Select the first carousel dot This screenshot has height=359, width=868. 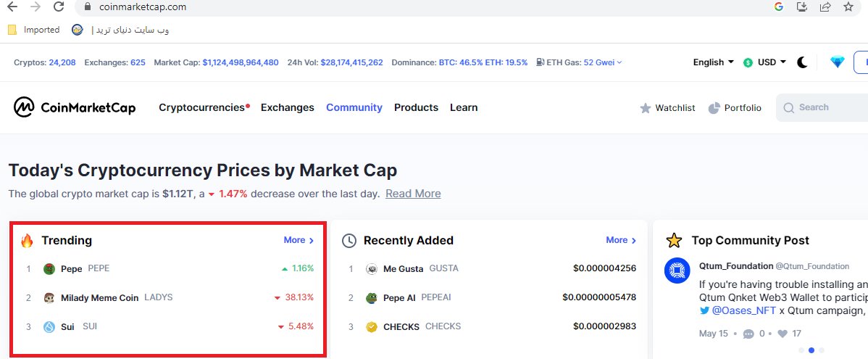801,350
